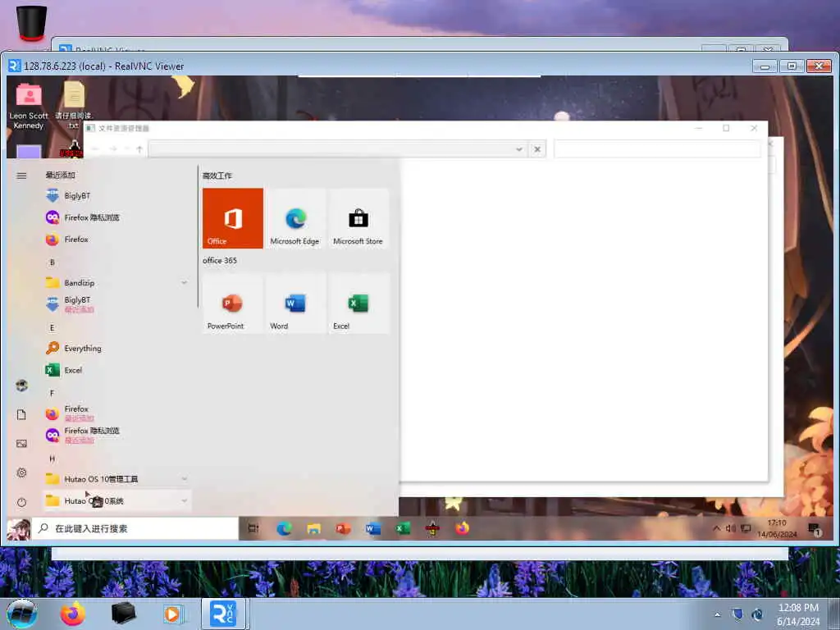Open the remote notification center icon

814,529
